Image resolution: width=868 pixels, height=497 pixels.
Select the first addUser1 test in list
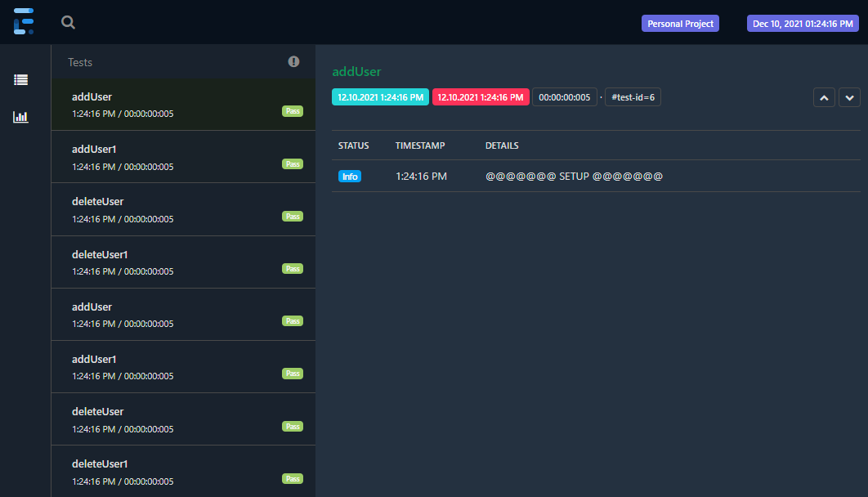(183, 157)
